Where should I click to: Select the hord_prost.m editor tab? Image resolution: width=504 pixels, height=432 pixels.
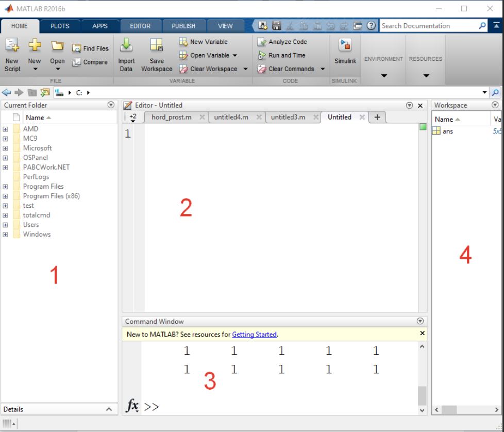(171, 118)
